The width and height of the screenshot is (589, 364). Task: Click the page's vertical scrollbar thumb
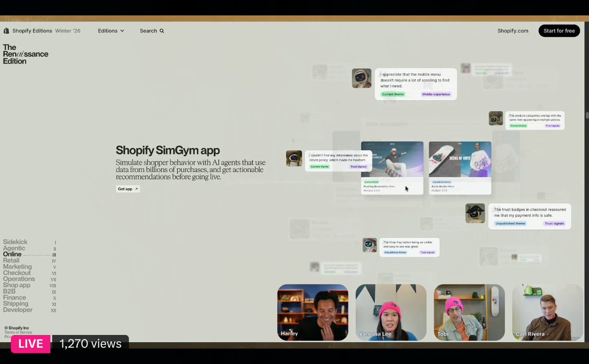pos(587,115)
